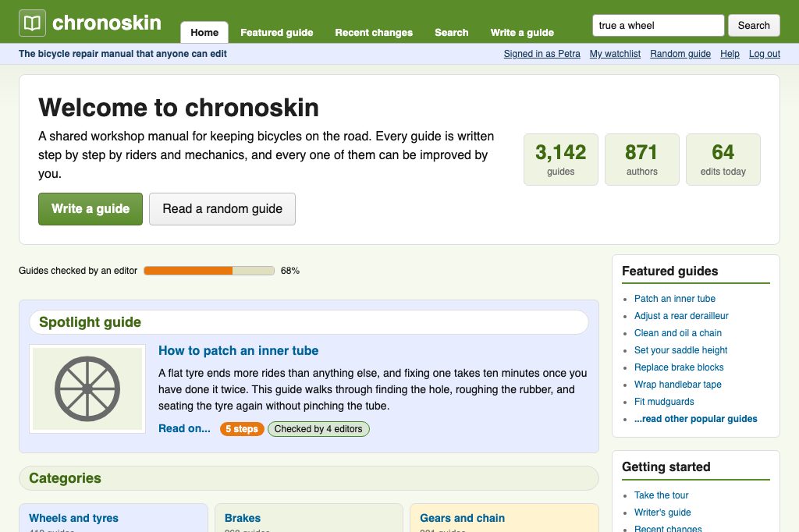Open My watchlist link
The width and height of the screenshot is (799, 532).
pos(615,54)
